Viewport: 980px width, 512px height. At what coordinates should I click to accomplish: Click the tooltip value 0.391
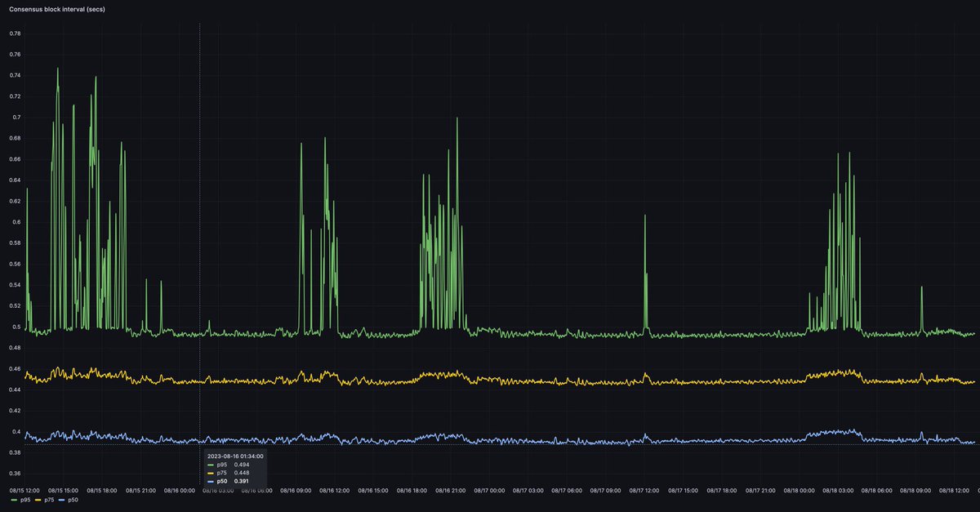point(242,481)
